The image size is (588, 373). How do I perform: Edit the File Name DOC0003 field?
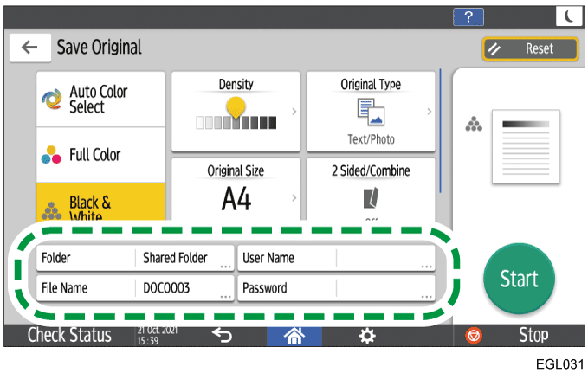[183, 288]
